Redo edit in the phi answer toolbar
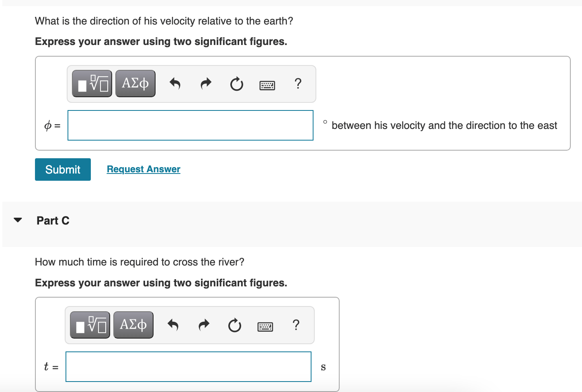 click(x=206, y=84)
